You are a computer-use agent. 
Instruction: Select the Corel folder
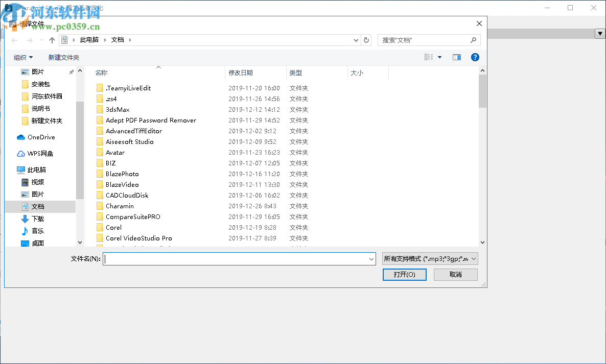[113, 228]
